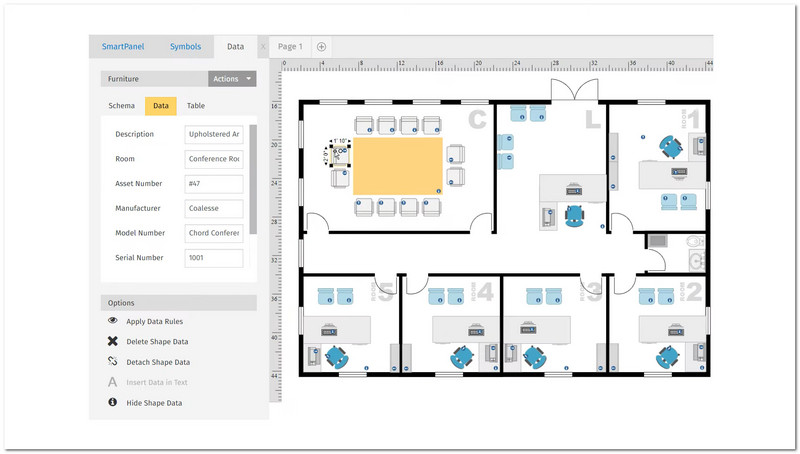Viewport: 800px width, 454px height.
Task: Switch to the SmartPanel tab
Action: [123, 46]
